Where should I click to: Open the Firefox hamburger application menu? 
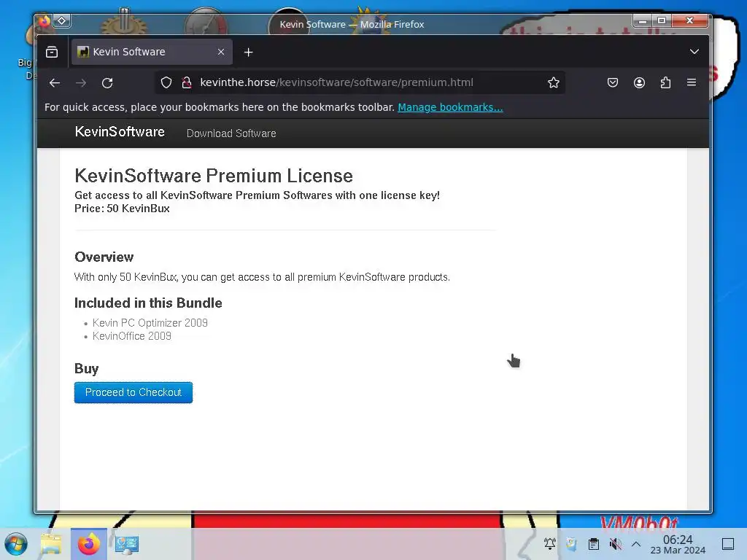pyautogui.click(x=692, y=82)
